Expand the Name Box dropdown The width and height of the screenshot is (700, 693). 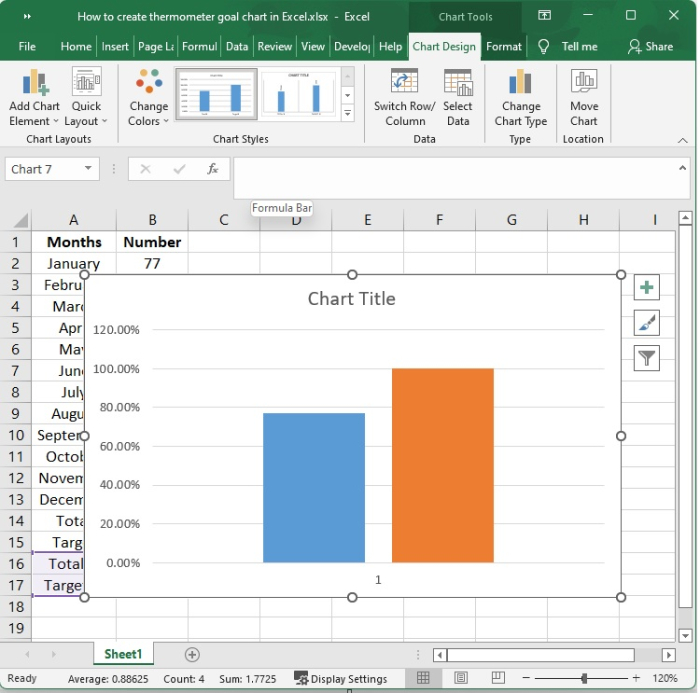point(89,169)
